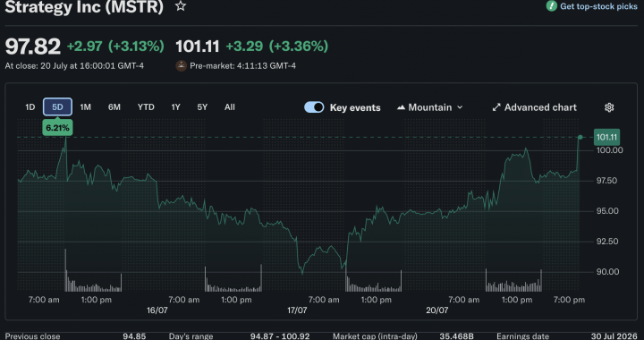Select the 5D time range tab
Screen dimensions: 644x340
57,107
